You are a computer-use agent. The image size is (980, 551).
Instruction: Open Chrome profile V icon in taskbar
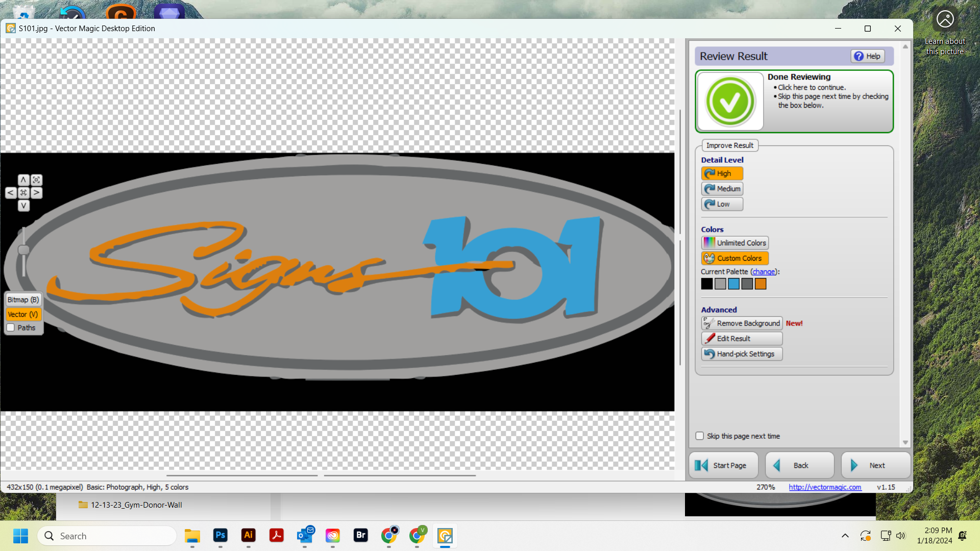click(417, 535)
